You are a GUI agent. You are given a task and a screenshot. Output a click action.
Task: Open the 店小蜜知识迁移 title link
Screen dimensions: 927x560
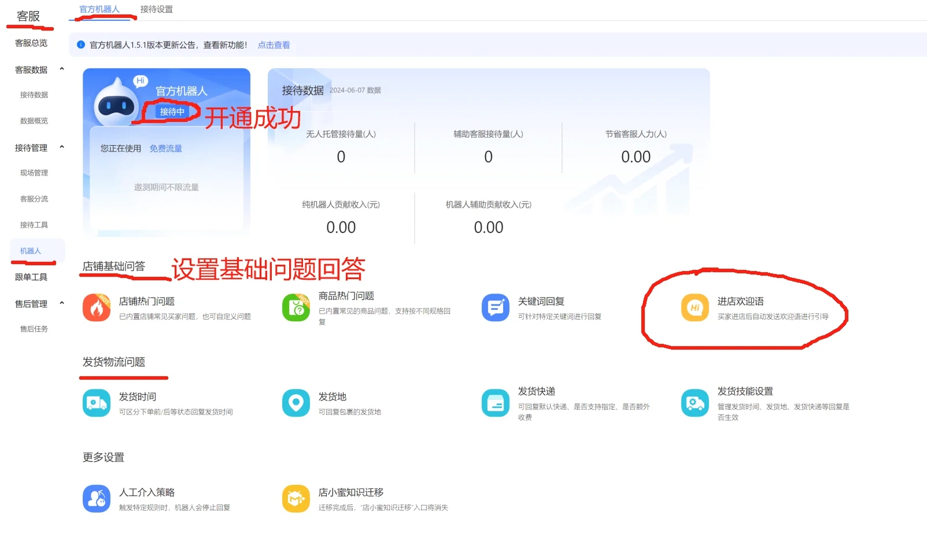coord(351,492)
